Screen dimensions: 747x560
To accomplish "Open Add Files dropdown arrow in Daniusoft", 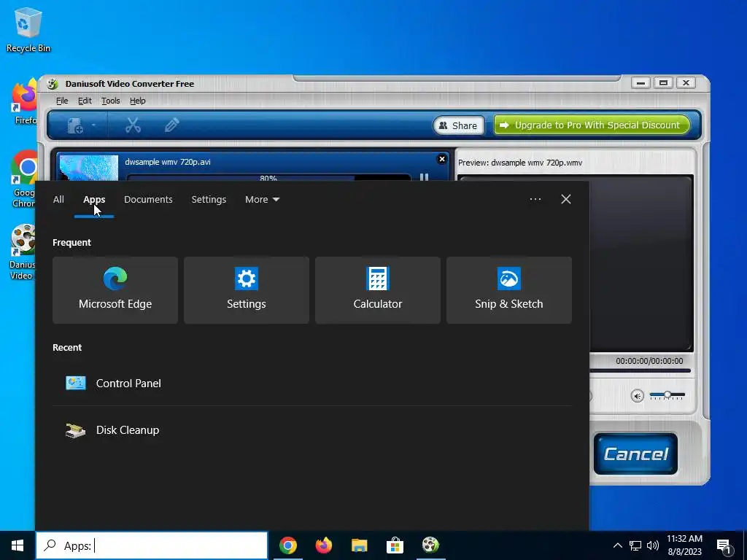I will click(94, 125).
